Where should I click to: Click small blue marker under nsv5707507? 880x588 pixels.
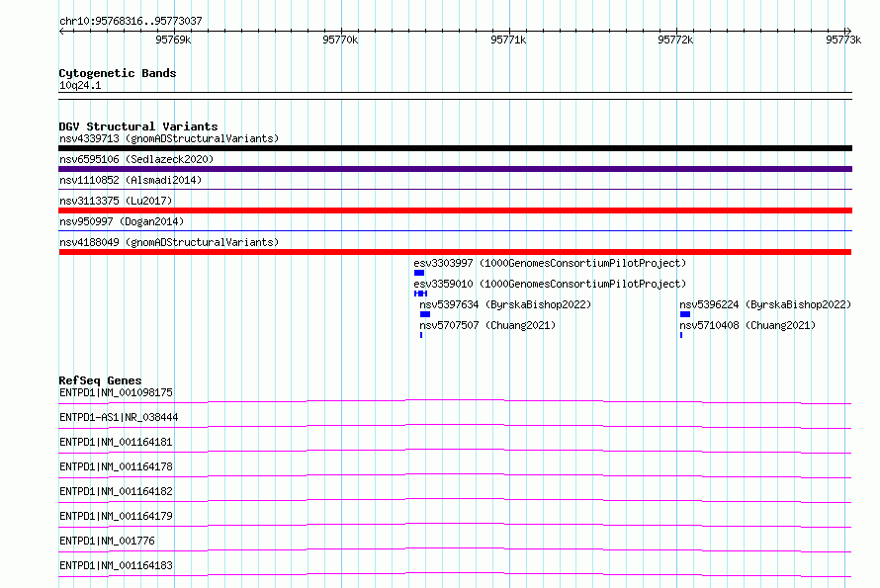(421, 335)
